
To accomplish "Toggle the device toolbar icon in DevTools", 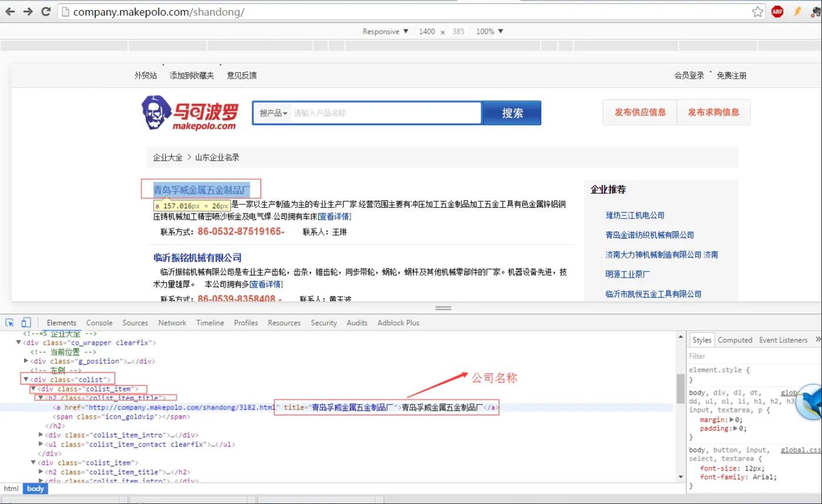I will (x=26, y=323).
